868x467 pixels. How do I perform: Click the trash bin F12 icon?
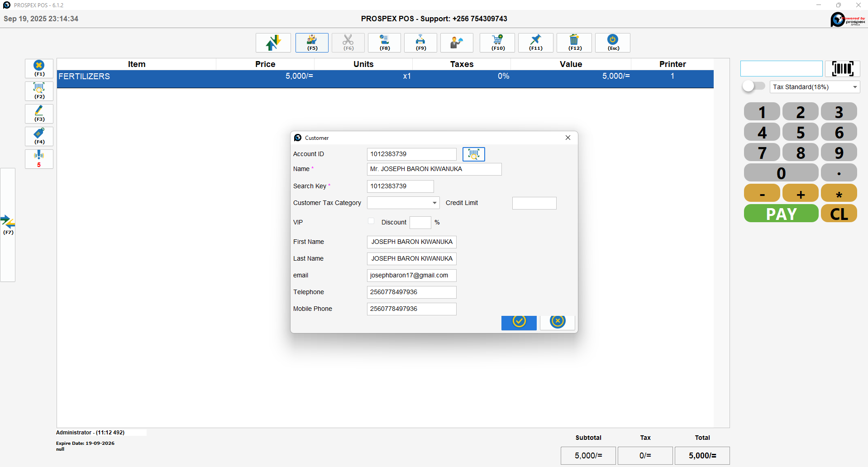pyautogui.click(x=574, y=43)
